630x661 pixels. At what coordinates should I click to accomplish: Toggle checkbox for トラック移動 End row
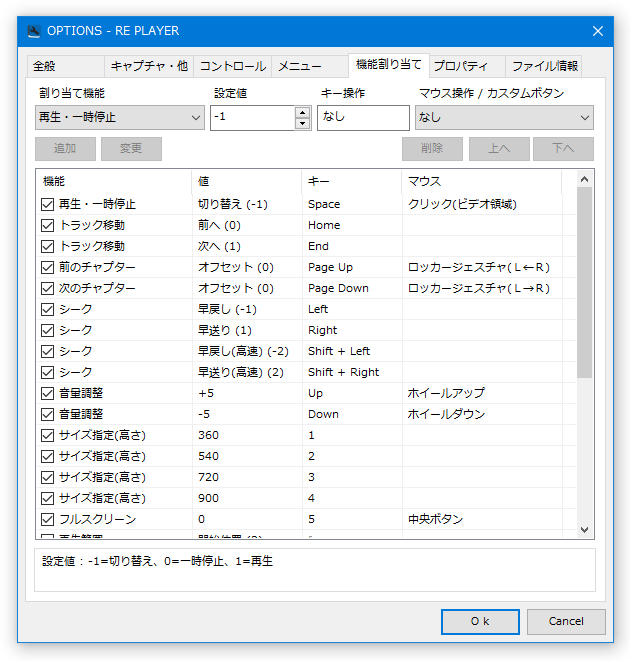click(x=48, y=247)
